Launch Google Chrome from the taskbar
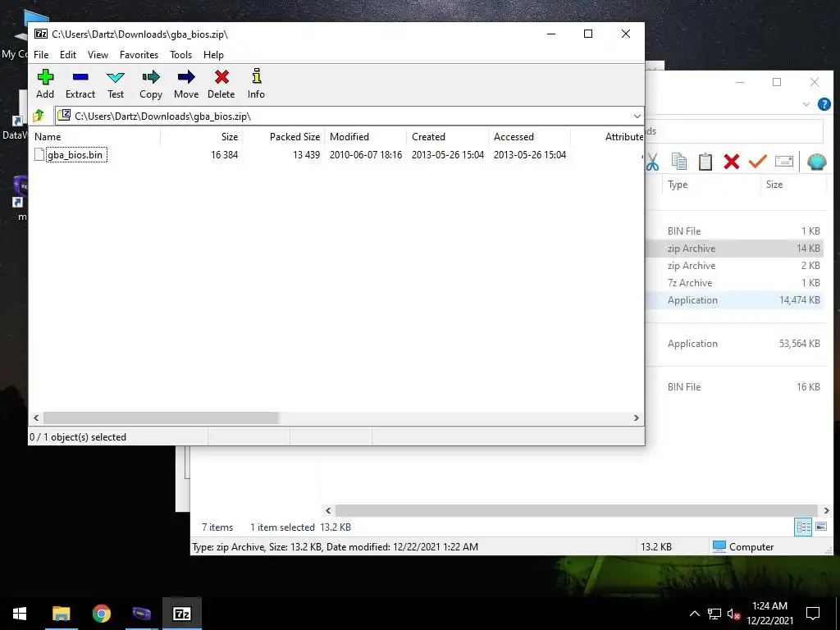840x630 pixels. point(101,614)
